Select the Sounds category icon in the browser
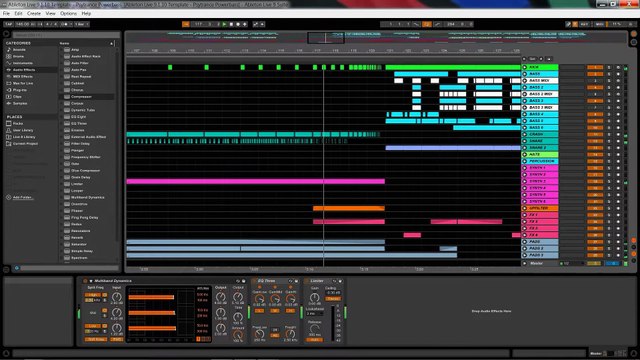The height and width of the screenshot is (360, 640). click(9, 50)
